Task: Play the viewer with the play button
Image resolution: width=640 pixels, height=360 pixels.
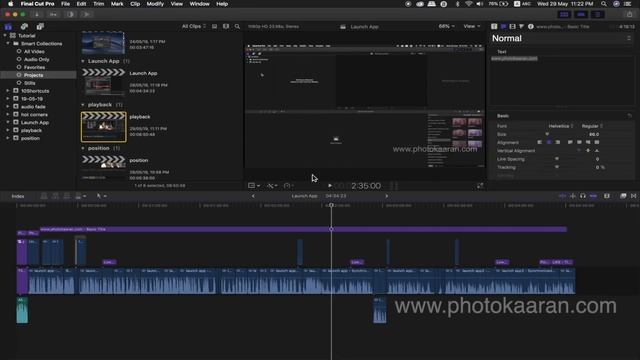Action: [x=330, y=186]
